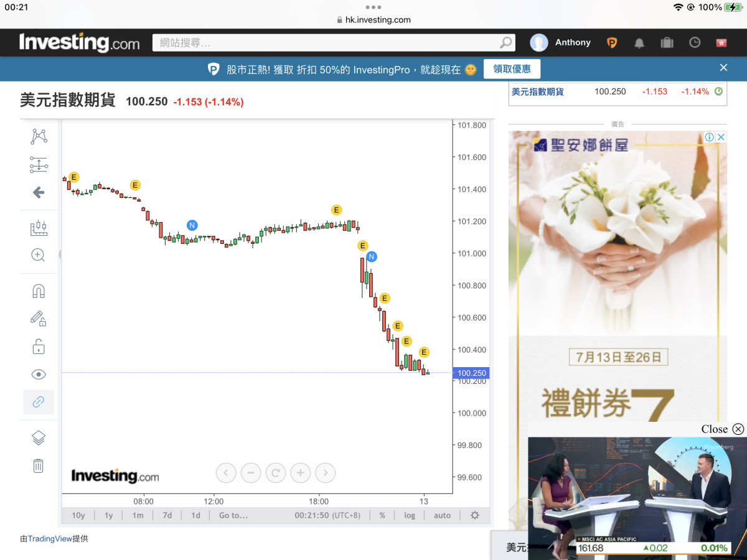This screenshot has width=747, height=560.
Task: Click the blue N news marker near 101.000
Action: coord(372,256)
